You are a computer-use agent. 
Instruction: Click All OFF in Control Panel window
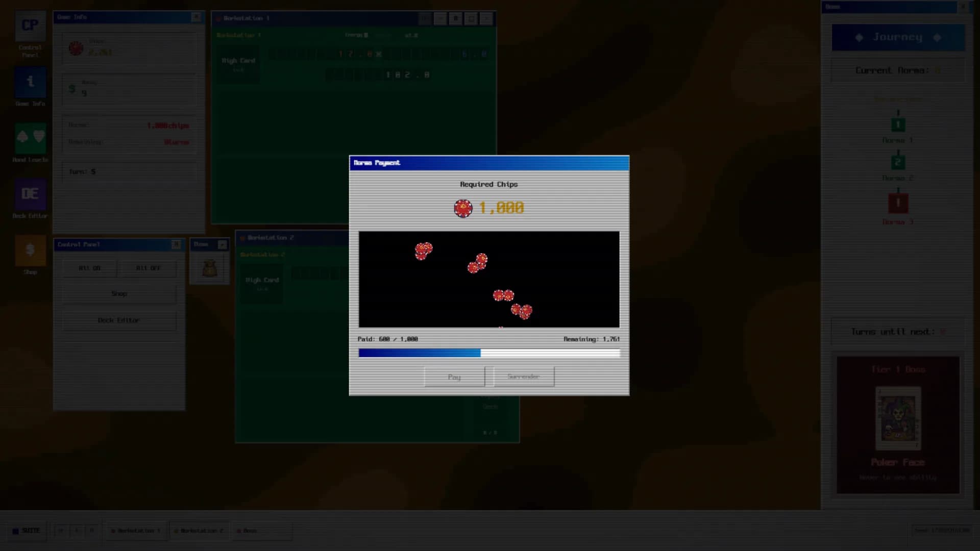(148, 268)
